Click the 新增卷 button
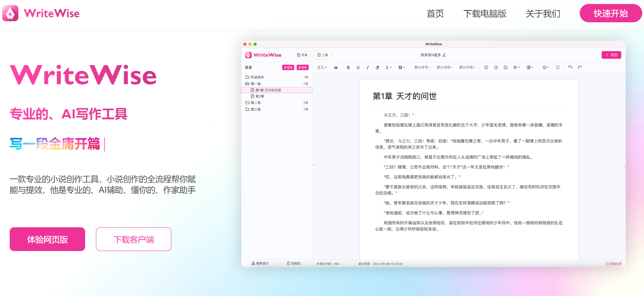Image resolution: width=644 pixels, height=296 pixels. [303, 68]
